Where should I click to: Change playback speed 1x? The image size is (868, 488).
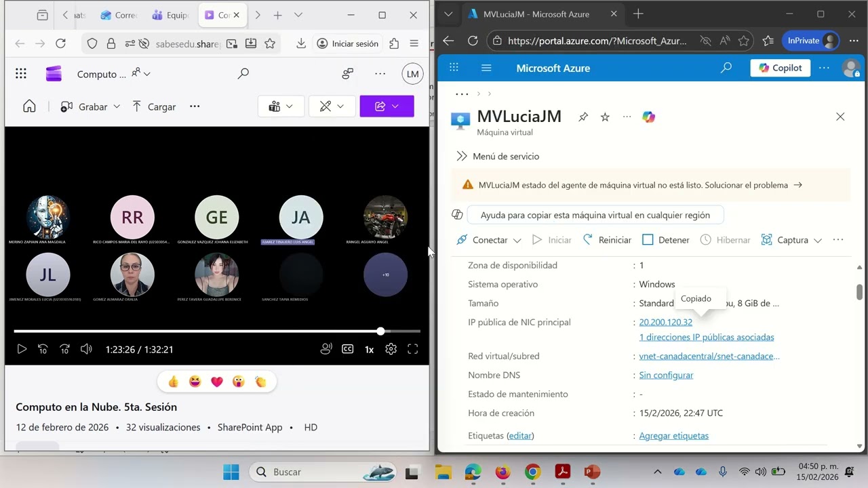[369, 349]
